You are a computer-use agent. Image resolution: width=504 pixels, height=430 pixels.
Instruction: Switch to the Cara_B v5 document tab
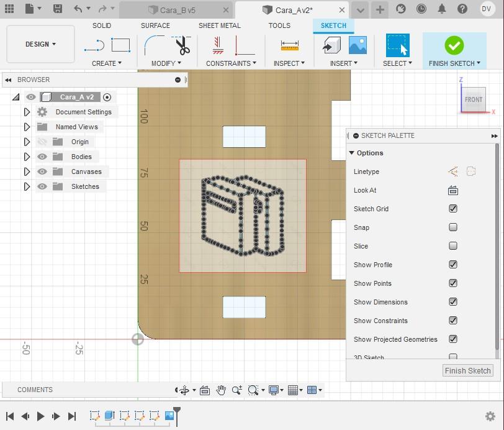(178, 11)
